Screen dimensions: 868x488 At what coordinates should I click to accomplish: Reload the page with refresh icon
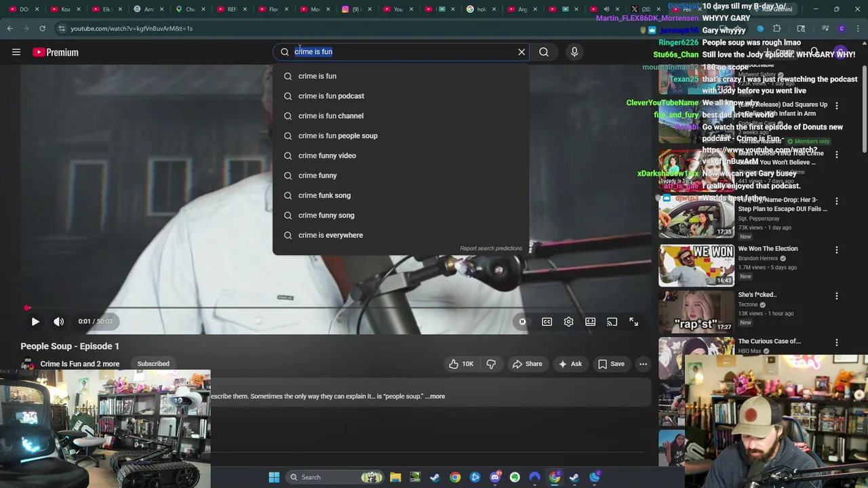(42, 28)
